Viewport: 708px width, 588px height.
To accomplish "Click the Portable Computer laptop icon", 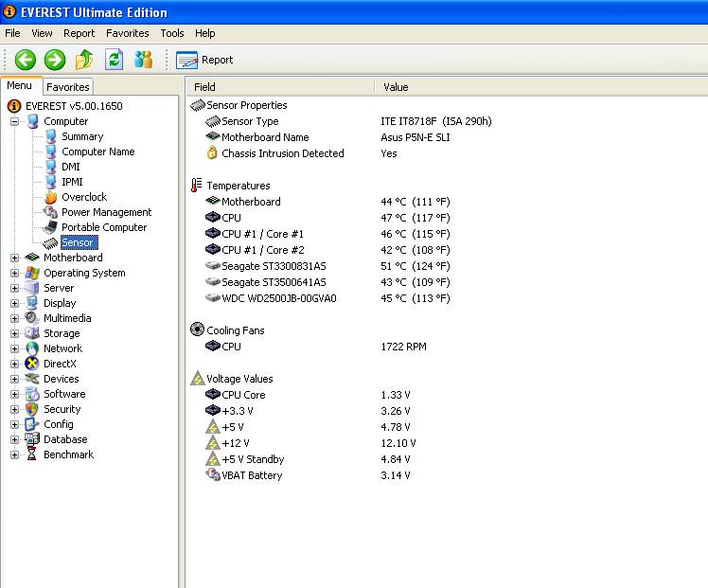I will click(x=50, y=227).
